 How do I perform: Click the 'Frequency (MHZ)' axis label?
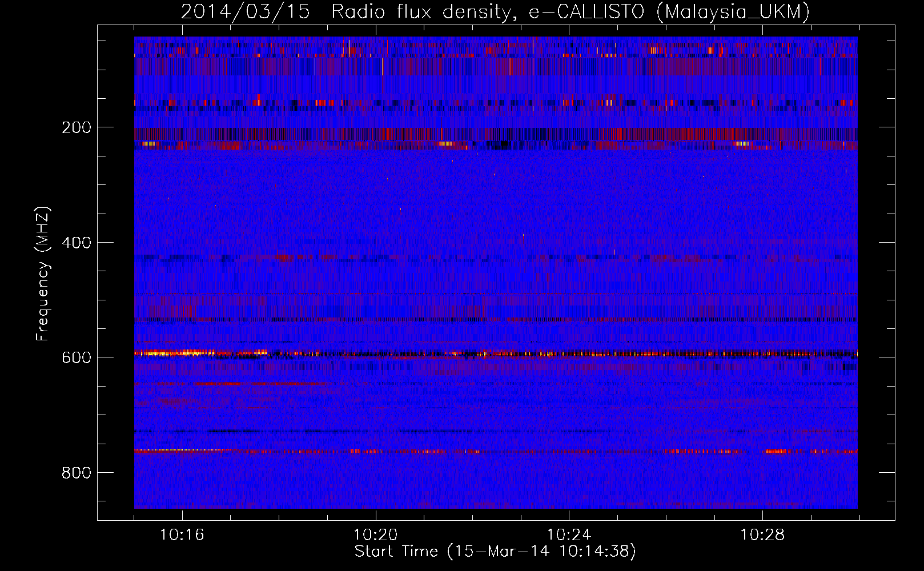[x=43, y=274]
